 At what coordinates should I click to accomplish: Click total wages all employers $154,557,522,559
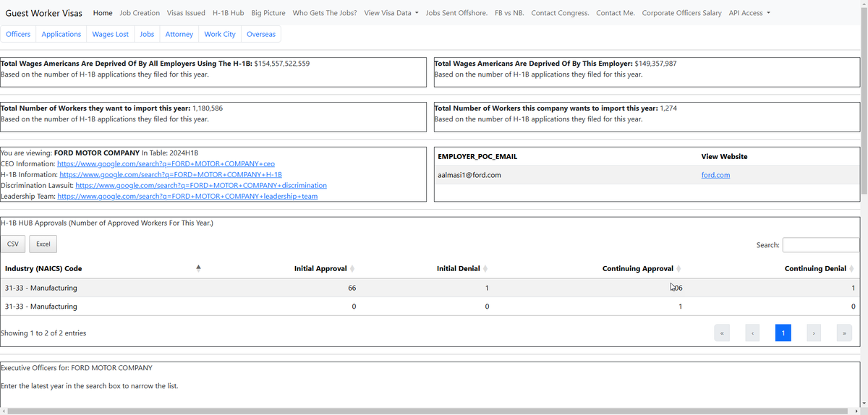[282, 64]
